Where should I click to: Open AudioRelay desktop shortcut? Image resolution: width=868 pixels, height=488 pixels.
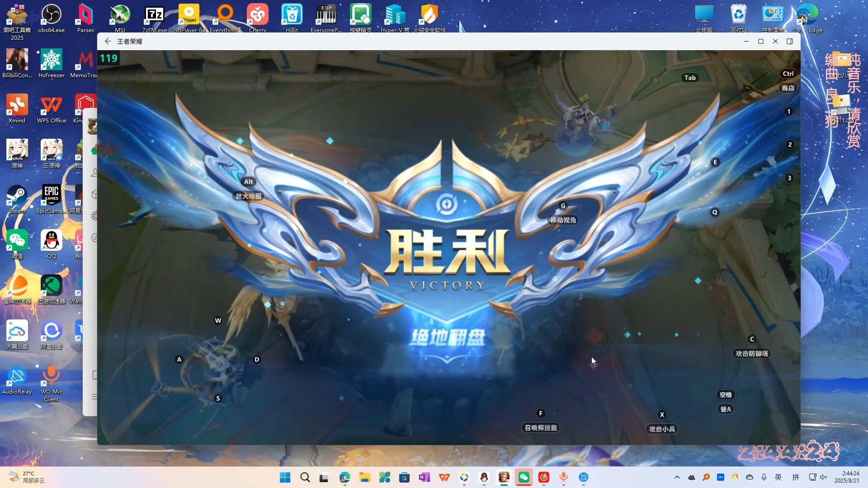coord(17,380)
